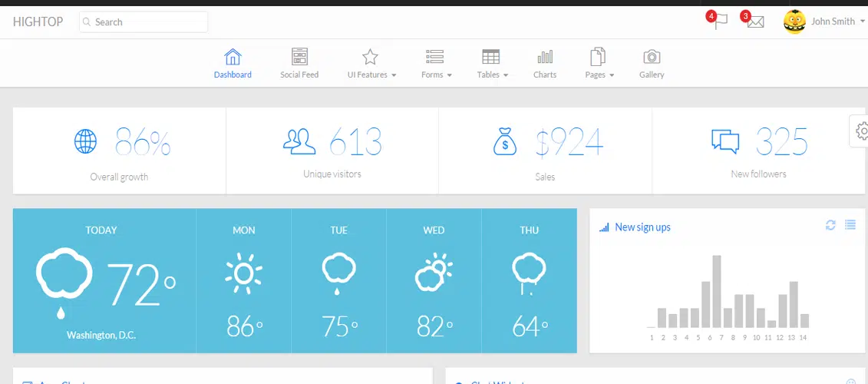Go to the Social Feed page
The width and height of the screenshot is (868, 384).
[299, 64]
